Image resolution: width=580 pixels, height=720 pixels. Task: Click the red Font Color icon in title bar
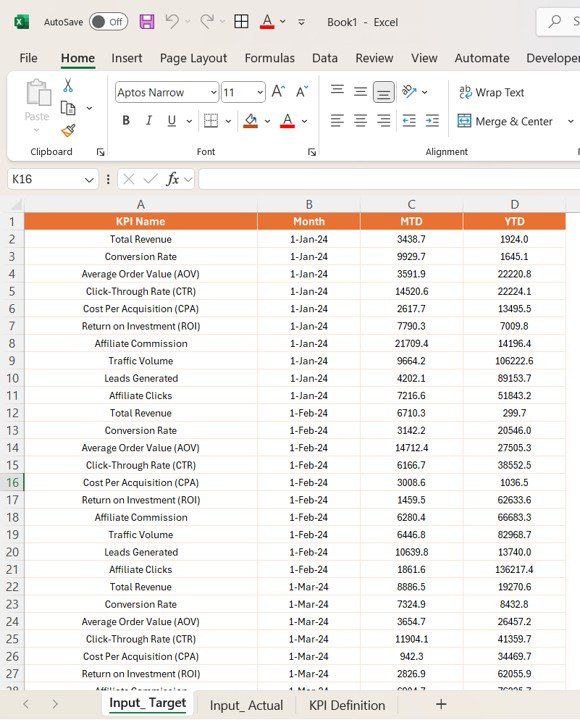coord(267,22)
